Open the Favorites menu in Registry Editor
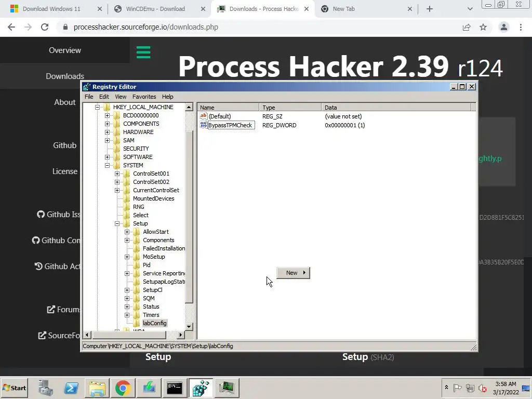This screenshot has height=399, width=532. [x=144, y=97]
